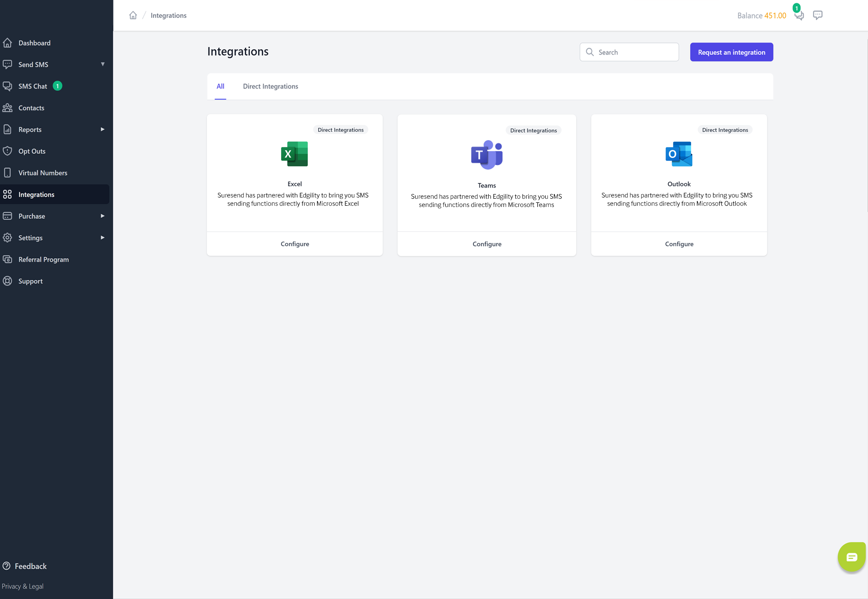
Task: Open the green live chat widget
Action: [x=851, y=557]
